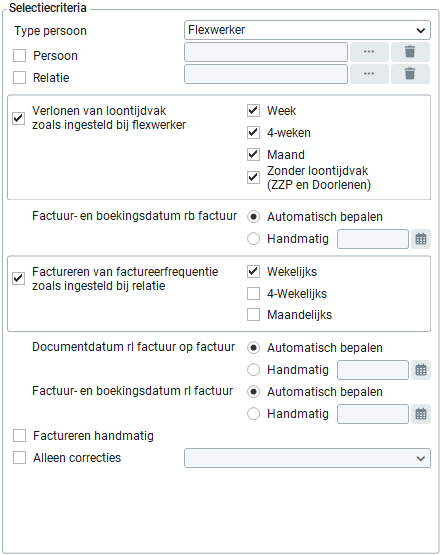
Task: Open calendar for rb factuur Handmatig date
Action: [x=421, y=239]
